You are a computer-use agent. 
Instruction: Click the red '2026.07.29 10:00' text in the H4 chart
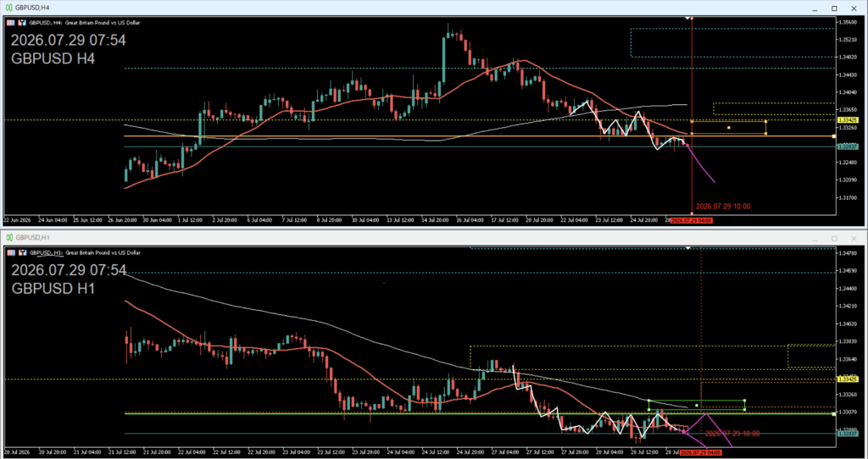click(723, 207)
